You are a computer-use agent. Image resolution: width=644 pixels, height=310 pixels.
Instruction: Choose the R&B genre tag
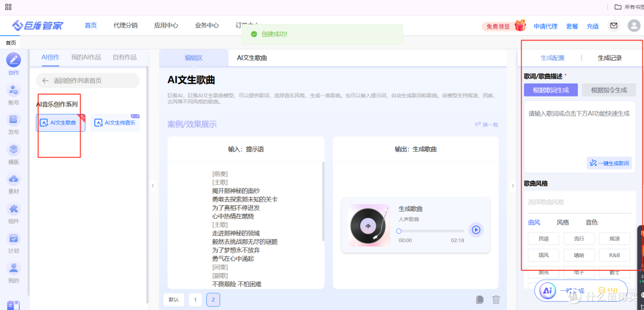[615, 255]
